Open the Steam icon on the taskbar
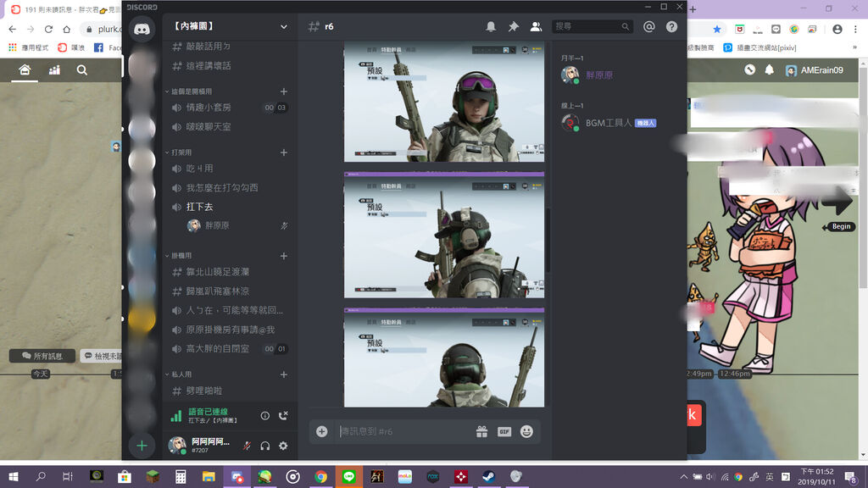This screenshot has height=488, width=868. tap(489, 476)
